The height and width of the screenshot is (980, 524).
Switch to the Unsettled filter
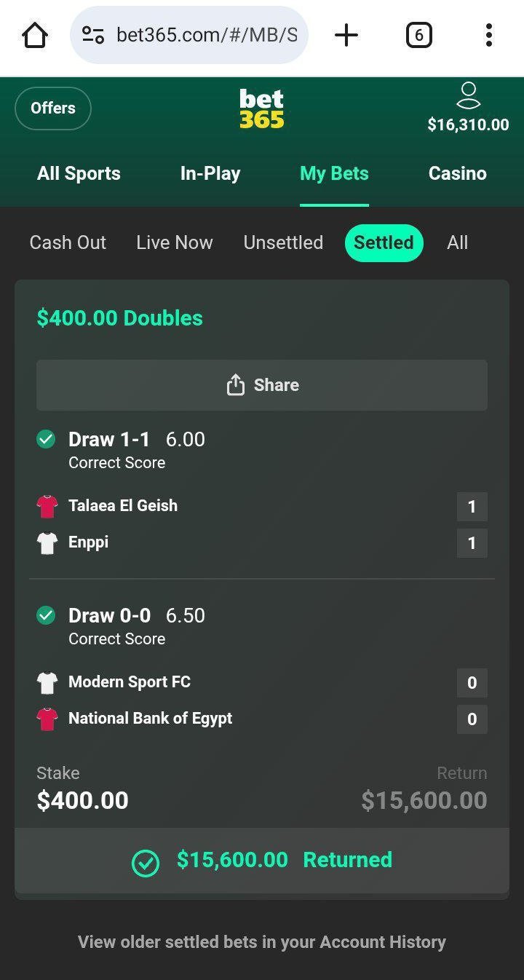click(283, 242)
